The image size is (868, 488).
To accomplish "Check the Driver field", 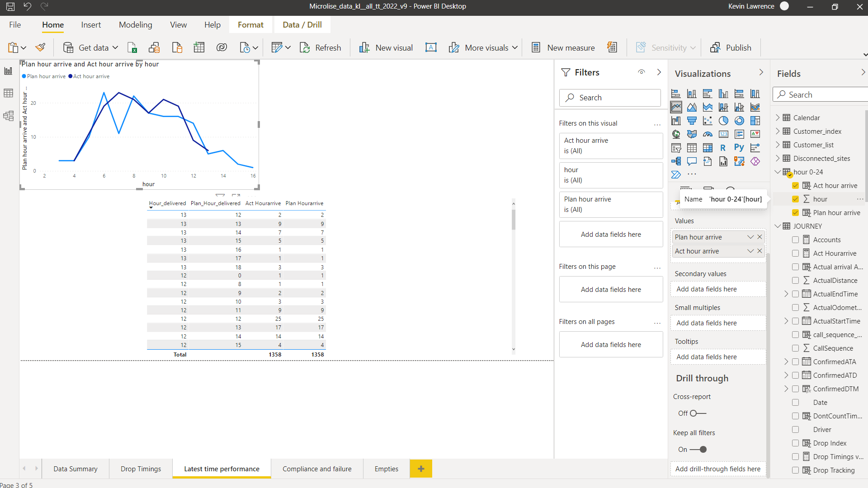I will [x=795, y=430].
